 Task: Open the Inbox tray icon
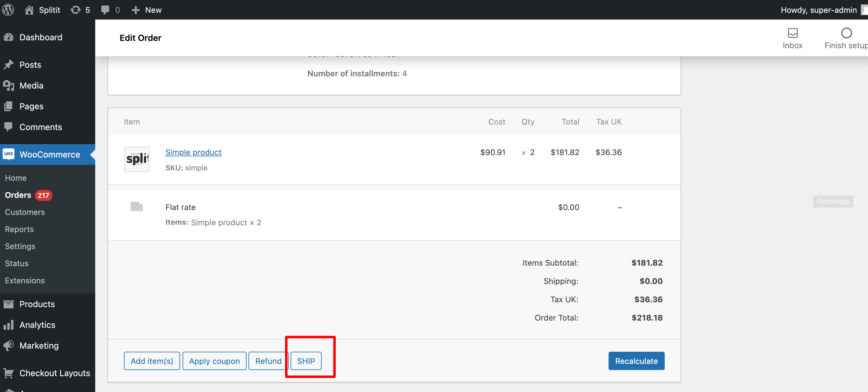tap(793, 33)
